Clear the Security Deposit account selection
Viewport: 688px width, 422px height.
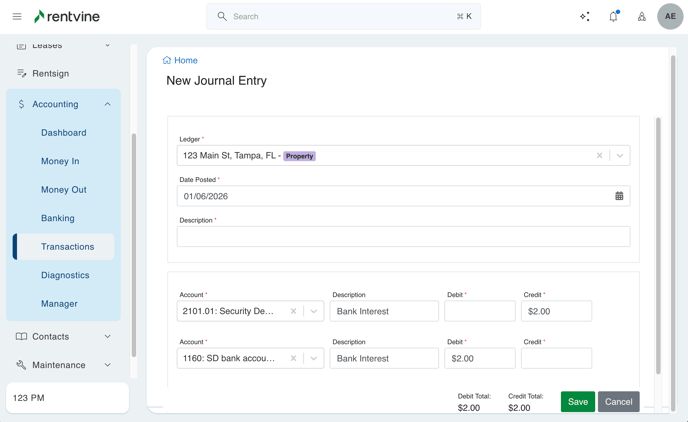click(x=293, y=311)
